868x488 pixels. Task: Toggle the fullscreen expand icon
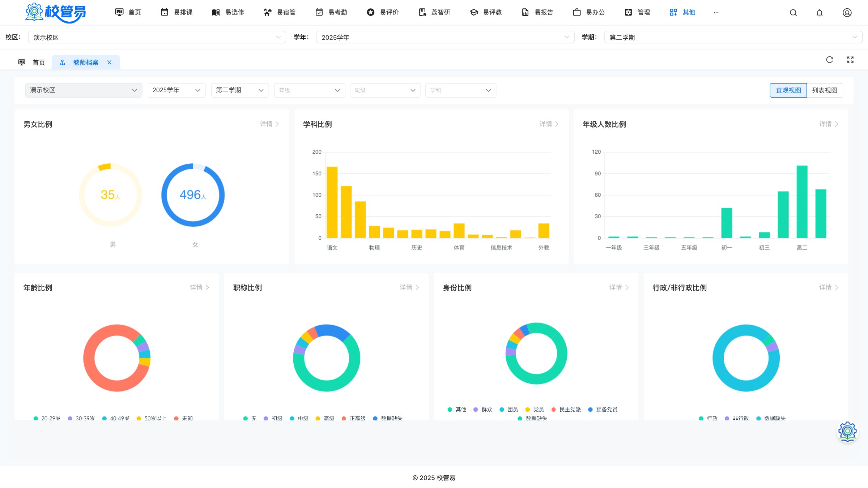click(x=850, y=60)
